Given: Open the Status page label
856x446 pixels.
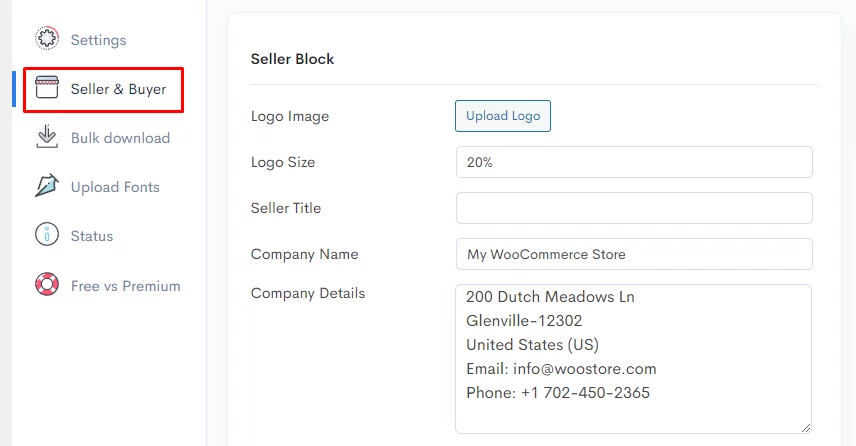Looking at the screenshot, I should point(92,236).
